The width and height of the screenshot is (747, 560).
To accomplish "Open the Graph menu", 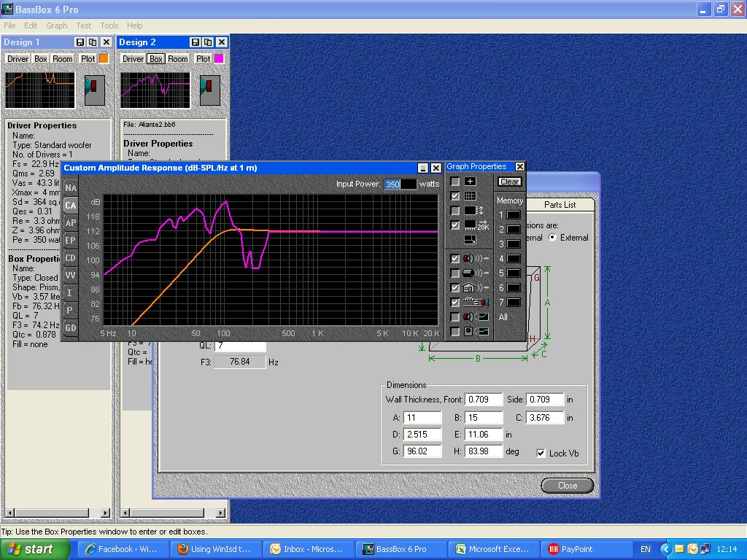I will click(x=57, y=26).
